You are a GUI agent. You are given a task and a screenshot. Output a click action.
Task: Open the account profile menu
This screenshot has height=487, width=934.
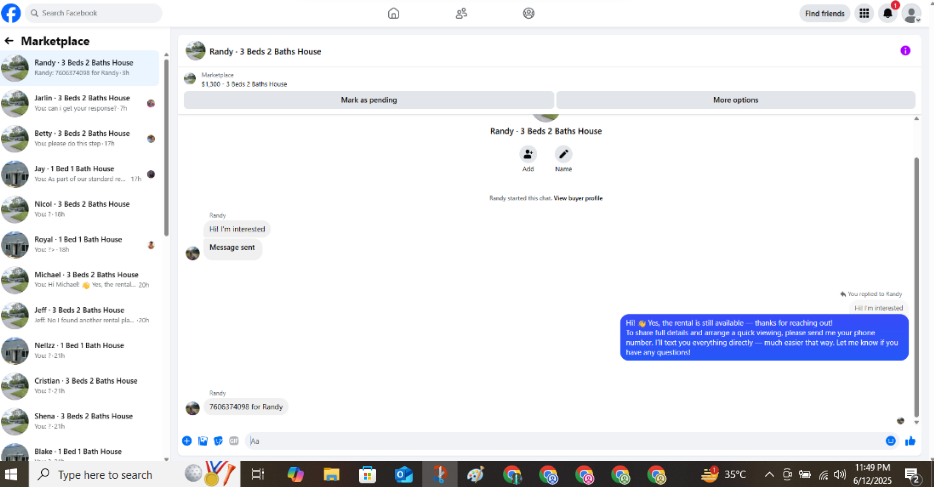point(911,13)
